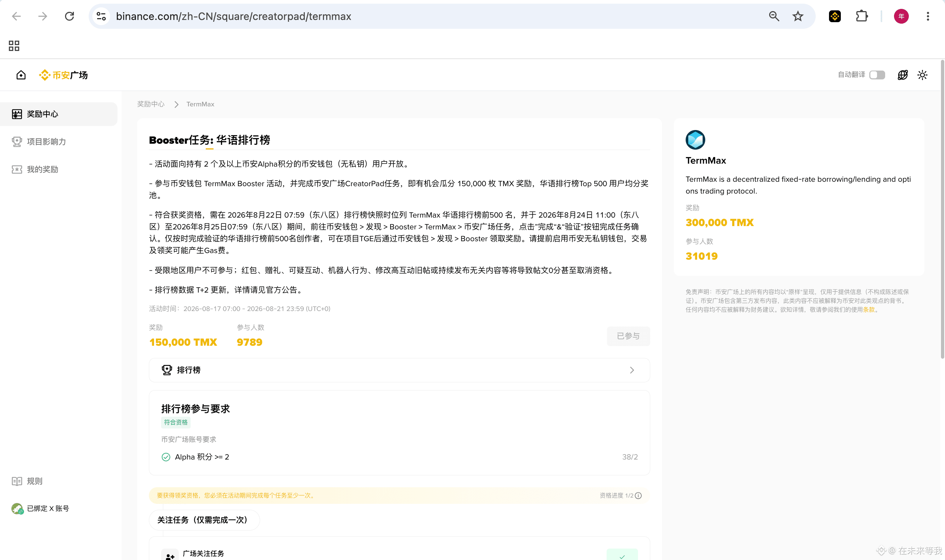Reload the Binance page

[x=69, y=16]
